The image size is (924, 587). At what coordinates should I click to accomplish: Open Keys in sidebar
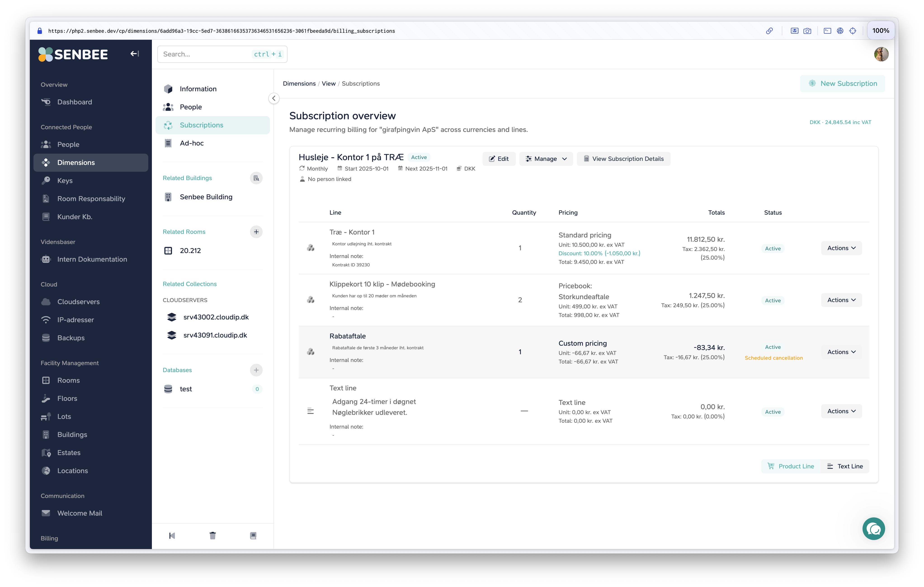pos(91,181)
